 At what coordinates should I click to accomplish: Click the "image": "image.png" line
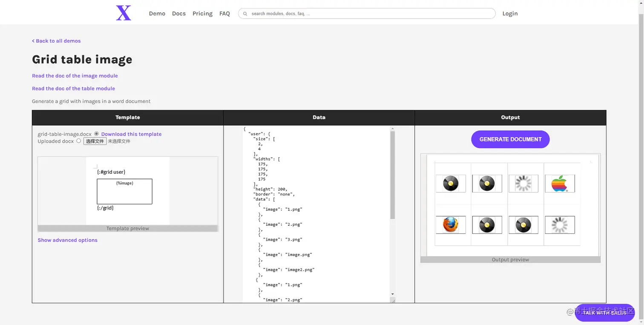click(287, 255)
